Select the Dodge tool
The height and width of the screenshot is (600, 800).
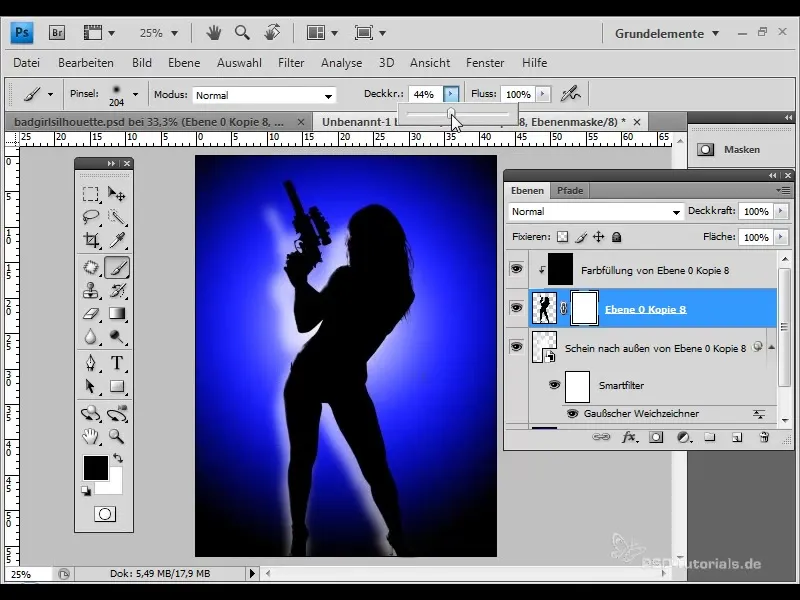(117, 337)
